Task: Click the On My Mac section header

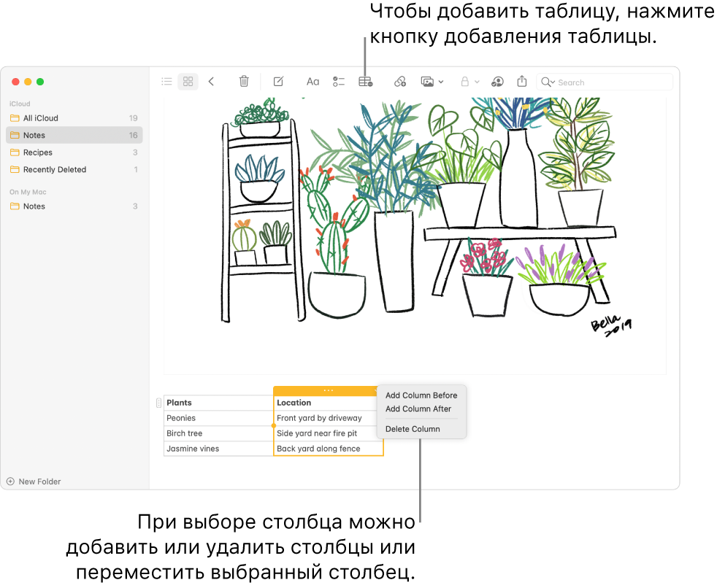Action: pos(28,192)
